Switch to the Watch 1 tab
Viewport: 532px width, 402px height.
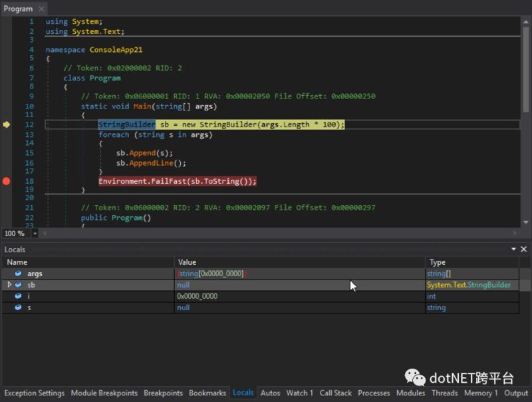299,393
